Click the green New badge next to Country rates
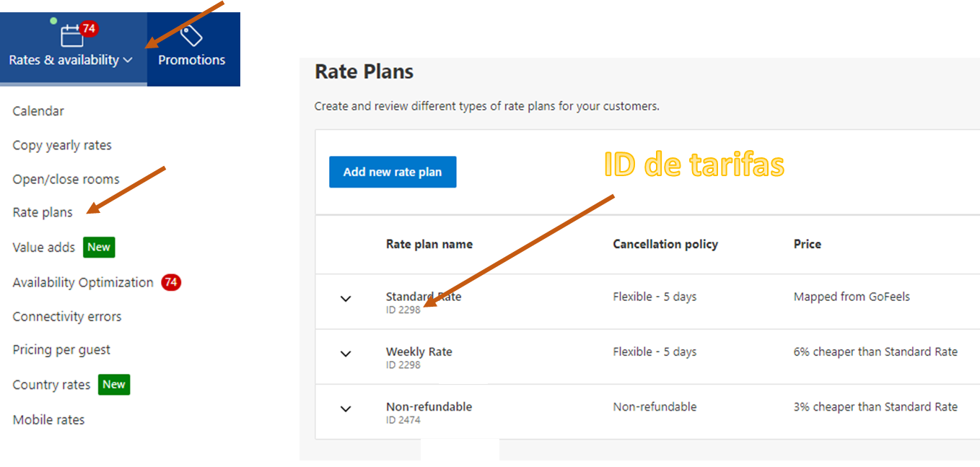The height and width of the screenshot is (467, 980). (114, 385)
